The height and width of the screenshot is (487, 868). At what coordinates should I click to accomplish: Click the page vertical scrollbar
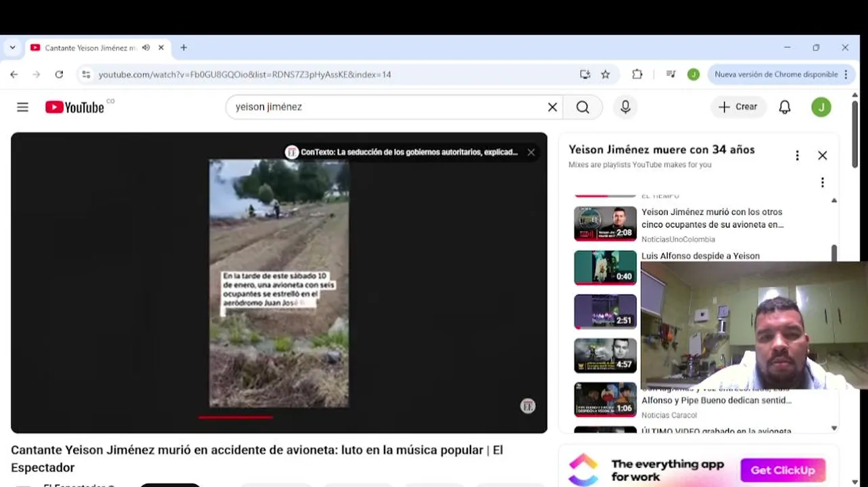coord(855,134)
